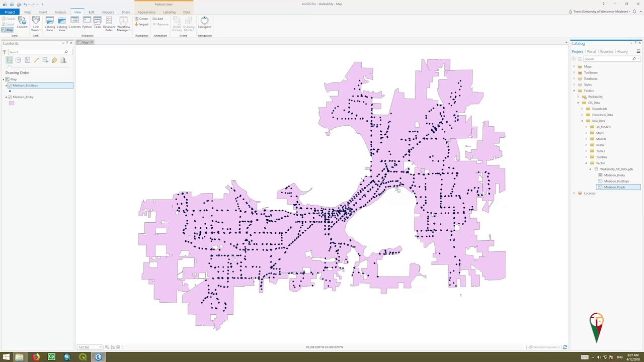Image resolution: width=644 pixels, height=362 pixels.
Task: Expand the Maps node in Catalog
Action: tap(574, 66)
